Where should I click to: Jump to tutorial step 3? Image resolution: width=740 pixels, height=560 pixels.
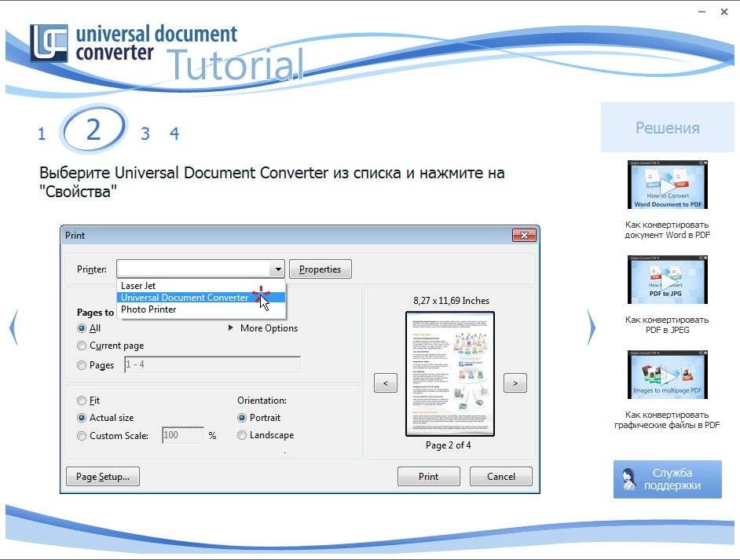point(145,134)
